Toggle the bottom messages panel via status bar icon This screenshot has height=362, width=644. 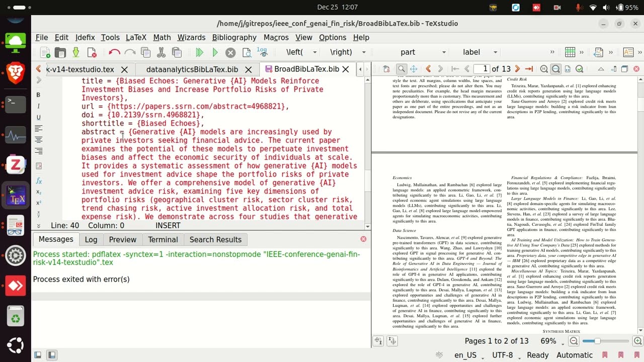tap(51, 355)
